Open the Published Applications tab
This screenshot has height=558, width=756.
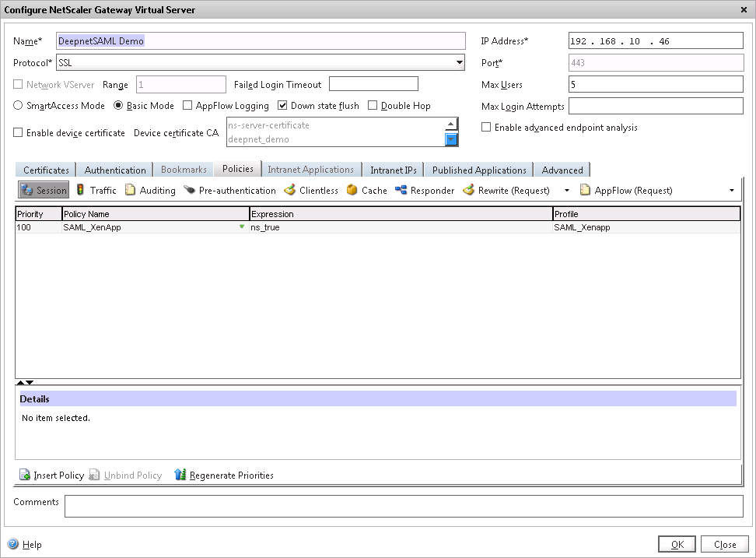pyautogui.click(x=479, y=170)
